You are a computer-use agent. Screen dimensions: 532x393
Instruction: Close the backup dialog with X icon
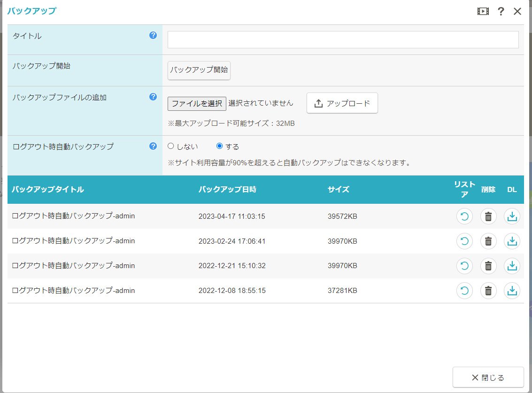[517, 11]
